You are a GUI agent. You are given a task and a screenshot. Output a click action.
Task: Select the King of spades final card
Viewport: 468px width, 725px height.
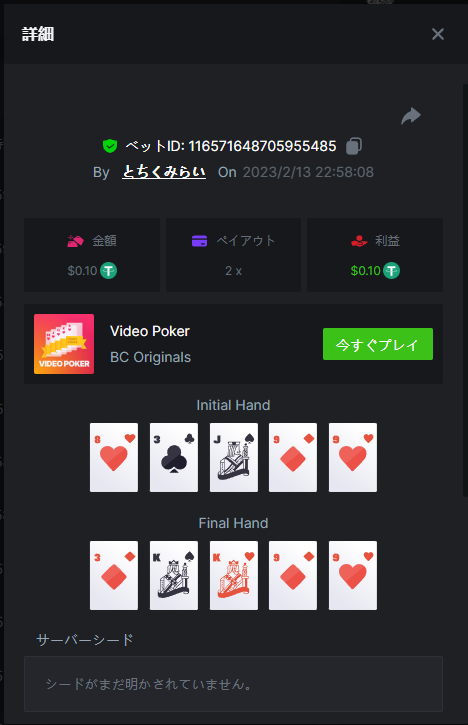click(x=174, y=575)
